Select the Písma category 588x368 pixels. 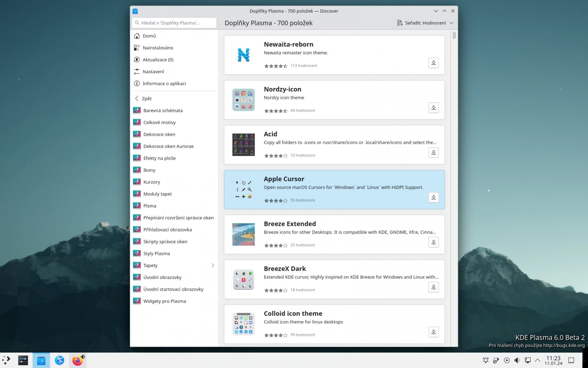tap(174, 206)
